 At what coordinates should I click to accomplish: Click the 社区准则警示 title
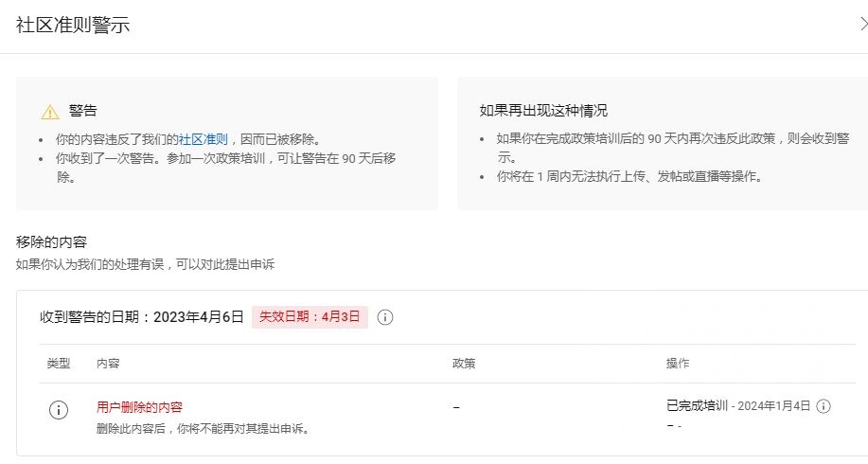[x=73, y=25]
